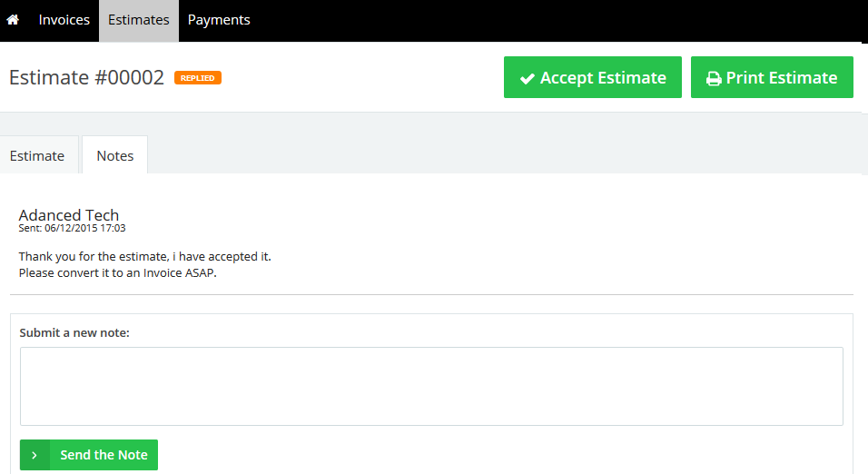Click the 'Please convert it to an Invoice' line
This screenshot has width=868, height=474.
tap(118, 272)
